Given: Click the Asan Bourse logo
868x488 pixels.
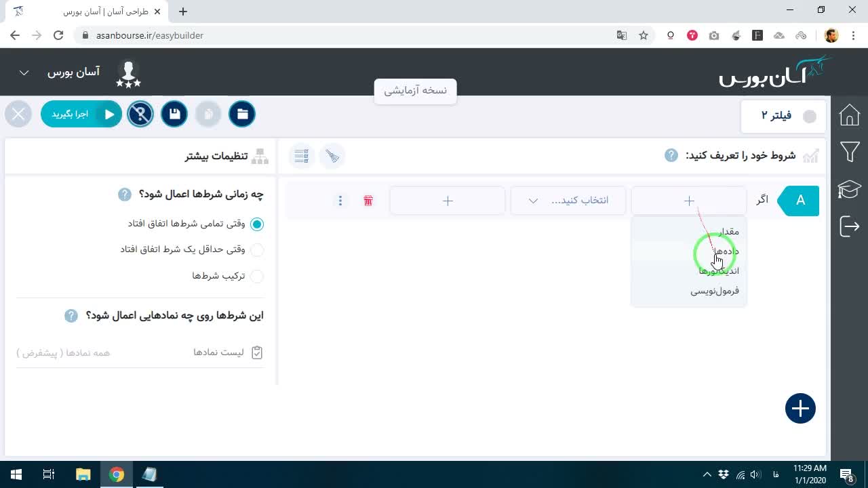Looking at the screenshot, I should pyautogui.click(x=775, y=72).
